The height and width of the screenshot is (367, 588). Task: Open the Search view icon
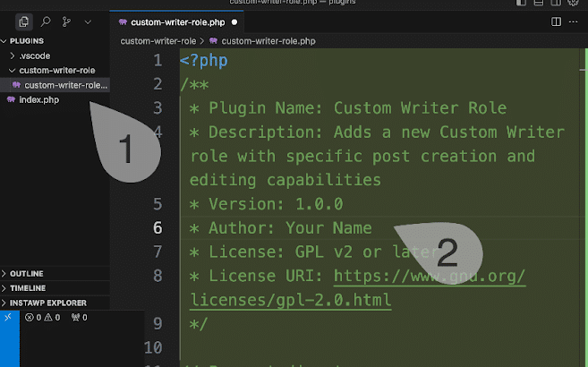[x=45, y=21]
